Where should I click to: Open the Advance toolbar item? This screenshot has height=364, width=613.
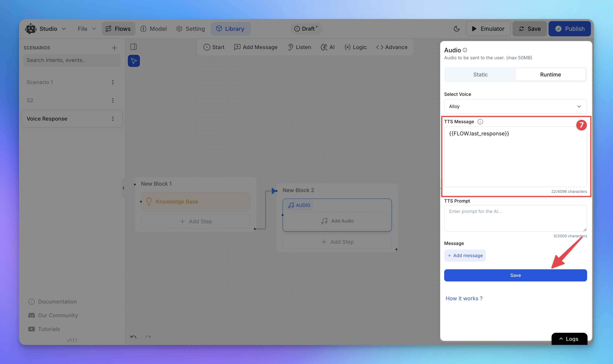pos(392,47)
